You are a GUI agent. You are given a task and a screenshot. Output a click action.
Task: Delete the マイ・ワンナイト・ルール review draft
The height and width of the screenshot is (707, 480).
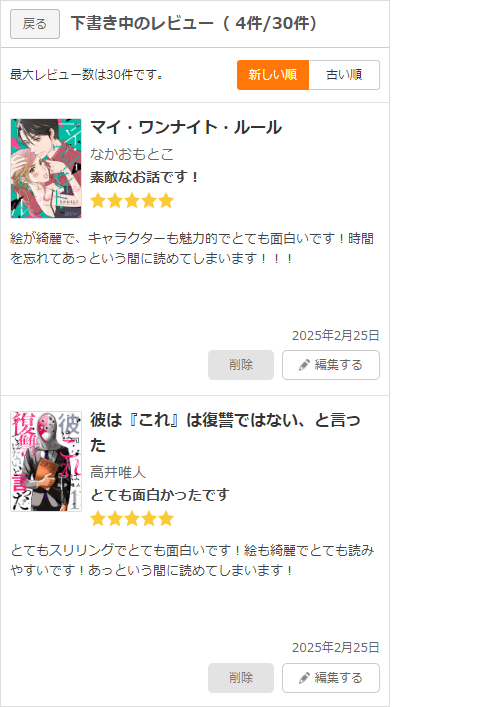coord(241,365)
